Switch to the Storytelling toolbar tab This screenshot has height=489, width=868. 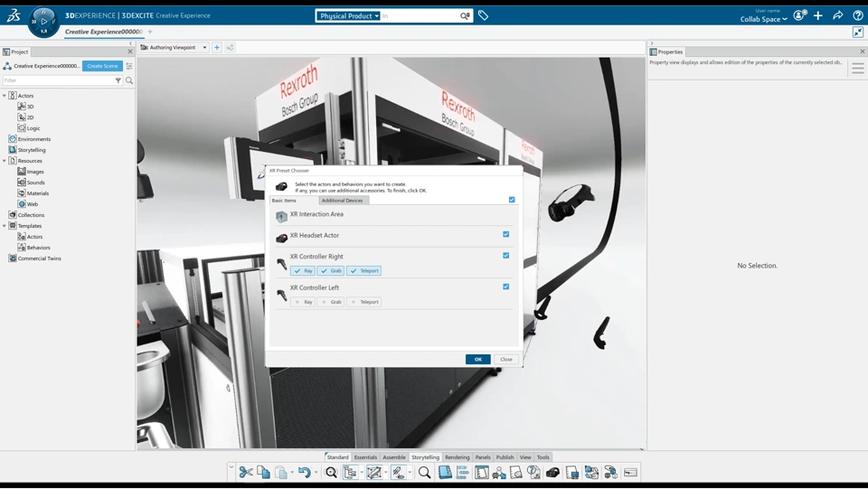coord(425,457)
